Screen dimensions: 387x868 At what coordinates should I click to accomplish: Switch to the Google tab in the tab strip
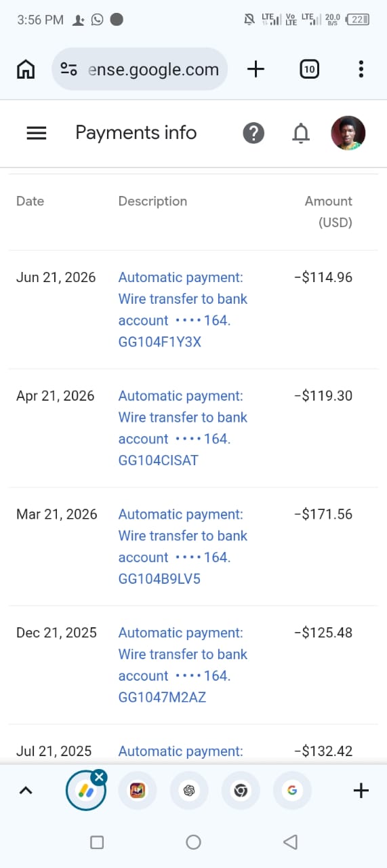point(292,791)
